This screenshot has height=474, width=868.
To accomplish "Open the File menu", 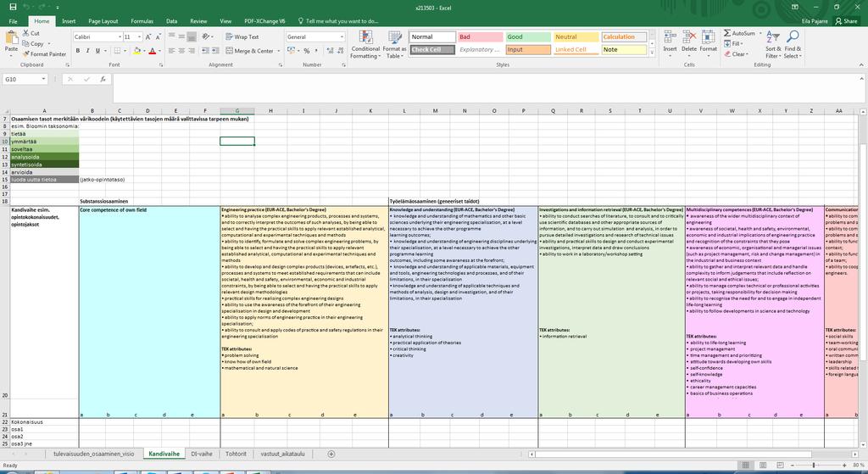I will pyautogui.click(x=13, y=21).
